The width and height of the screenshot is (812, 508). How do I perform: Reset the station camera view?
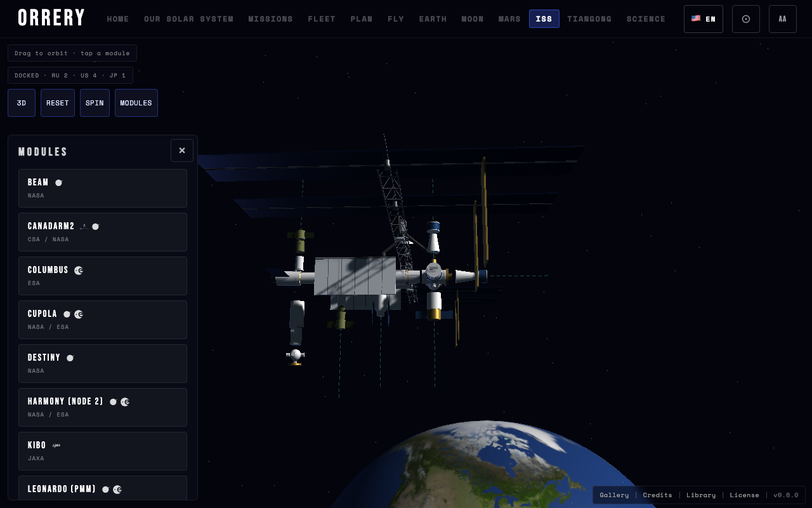[58, 103]
